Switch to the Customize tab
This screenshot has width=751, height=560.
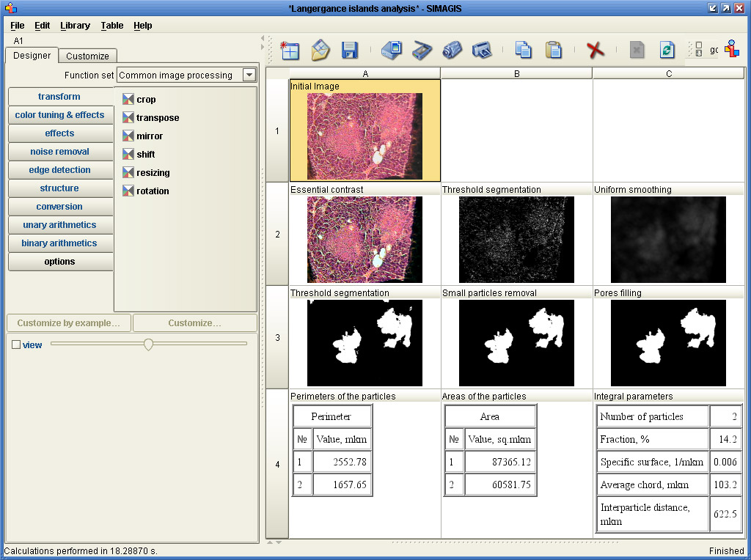87,56
